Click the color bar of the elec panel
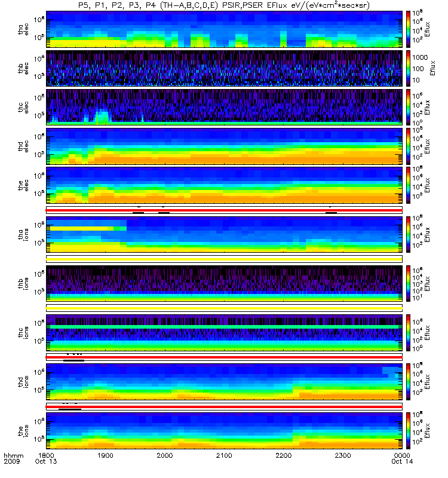This screenshot has width=448, height=478. [408, 185]
